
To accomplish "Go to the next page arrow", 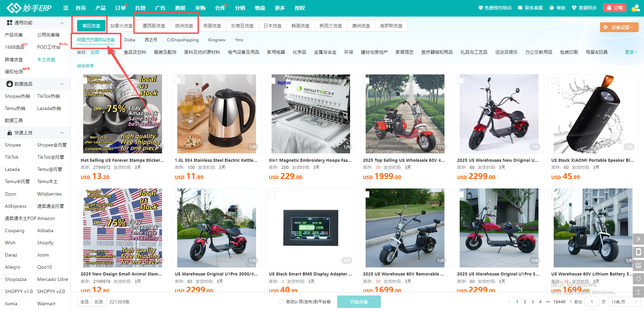I will 571,302.
